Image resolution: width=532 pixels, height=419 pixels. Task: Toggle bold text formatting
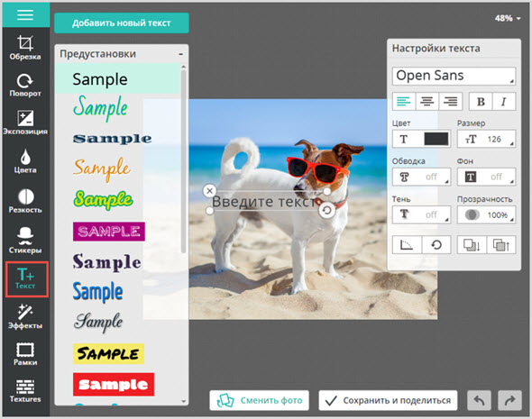[481, 102]
